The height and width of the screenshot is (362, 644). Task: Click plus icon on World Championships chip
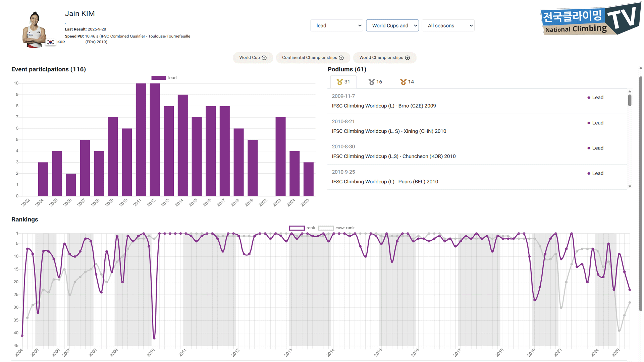(407, 58)
